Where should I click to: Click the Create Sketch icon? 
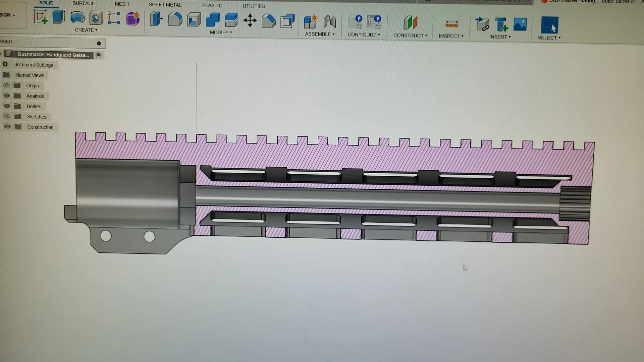tap(40, 17)
